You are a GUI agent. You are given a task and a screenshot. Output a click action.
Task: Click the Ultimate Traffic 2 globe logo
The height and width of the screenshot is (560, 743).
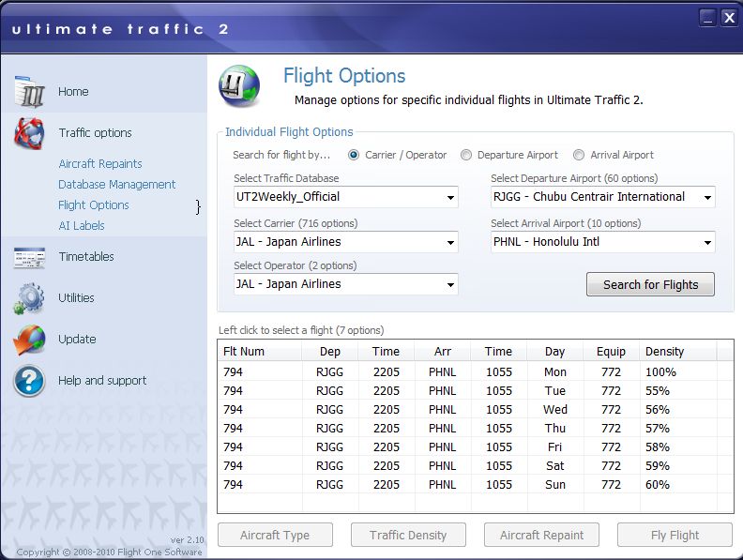coord(239,86)
